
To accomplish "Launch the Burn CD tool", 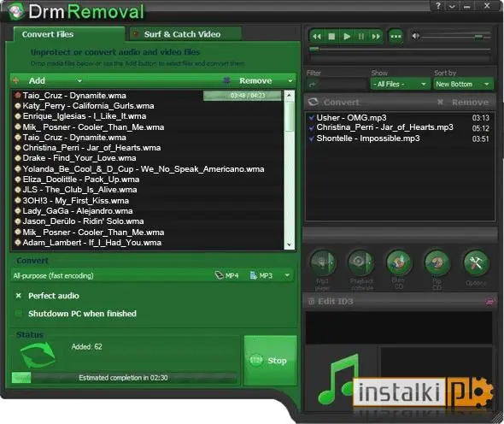I will coord(399,262).
